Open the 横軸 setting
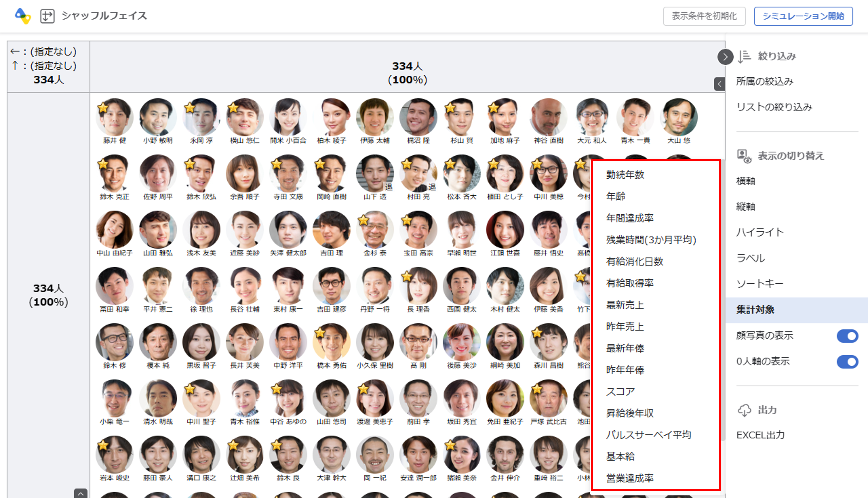The image size is (868, 498). coord(745,181)
